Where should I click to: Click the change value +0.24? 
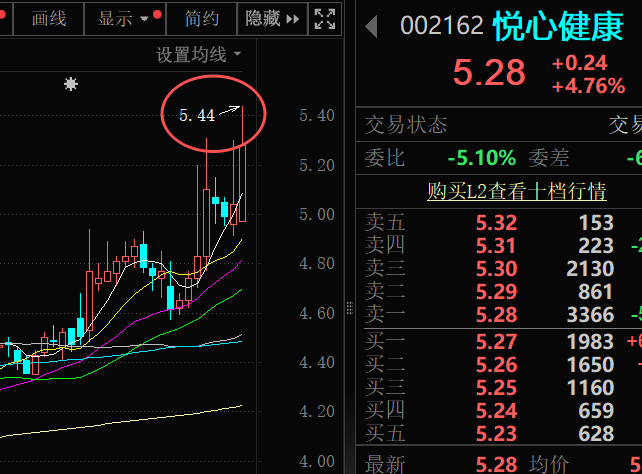click(579, 63)
